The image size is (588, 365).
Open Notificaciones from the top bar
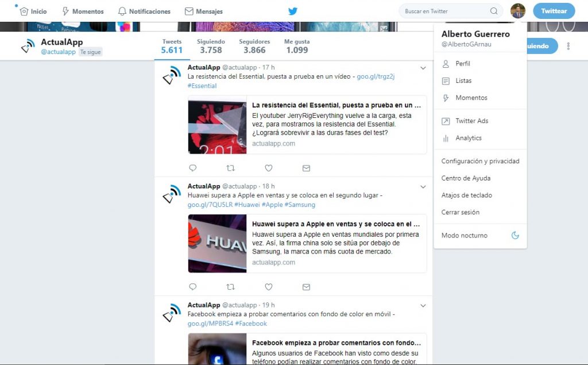[144, 11]
